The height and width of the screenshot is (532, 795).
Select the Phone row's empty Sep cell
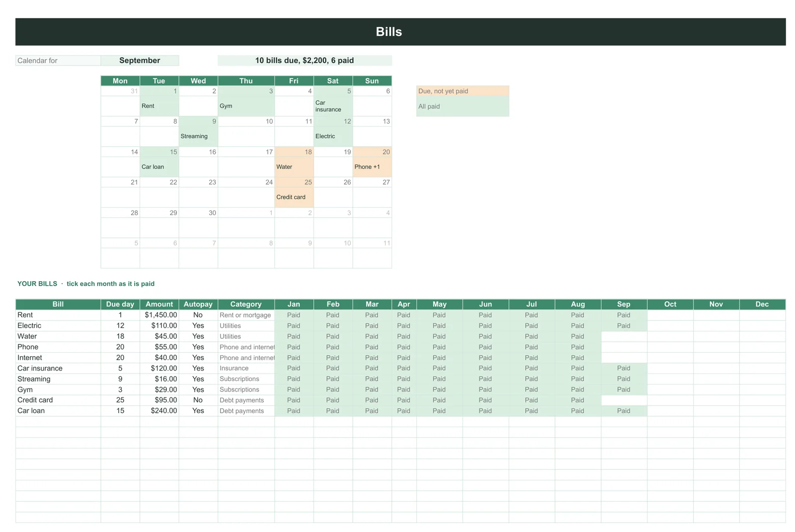624,347
